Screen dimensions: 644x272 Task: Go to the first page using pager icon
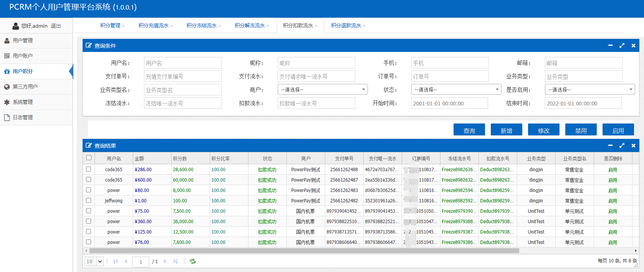116,261
